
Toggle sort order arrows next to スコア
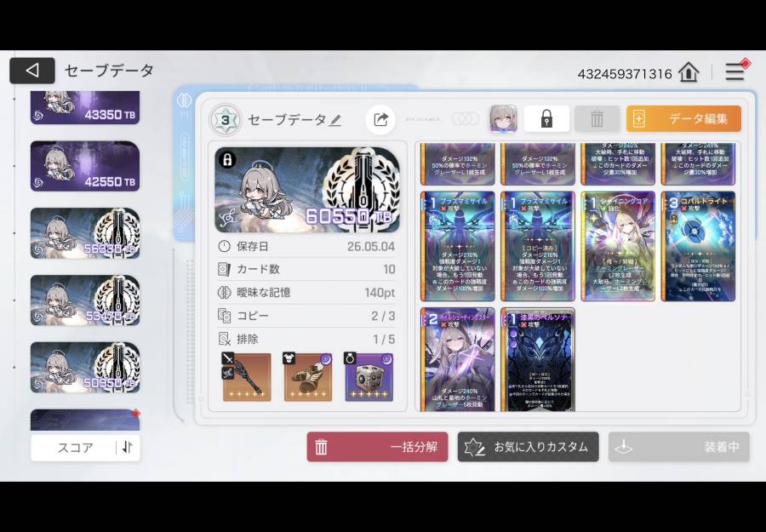coord(128,448)
